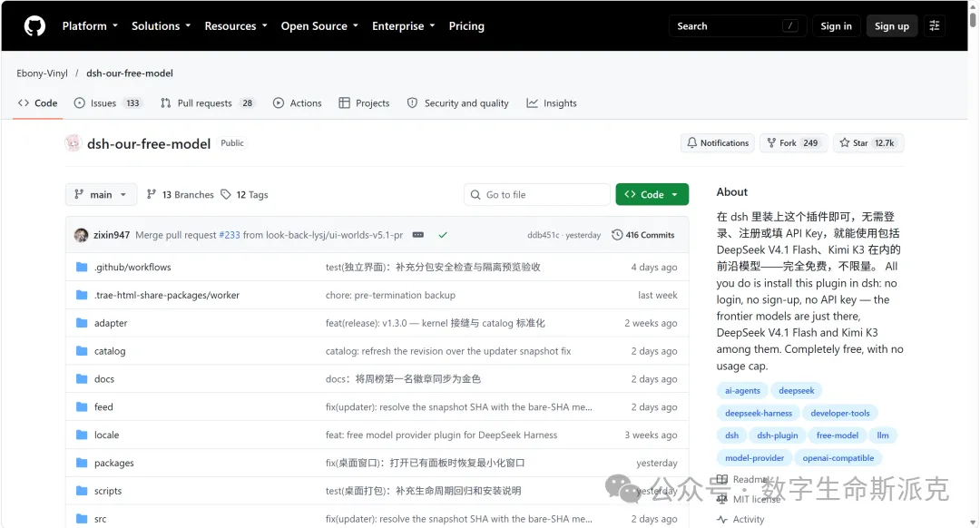Select the ai-agents topic tag

tap(742, 390)
